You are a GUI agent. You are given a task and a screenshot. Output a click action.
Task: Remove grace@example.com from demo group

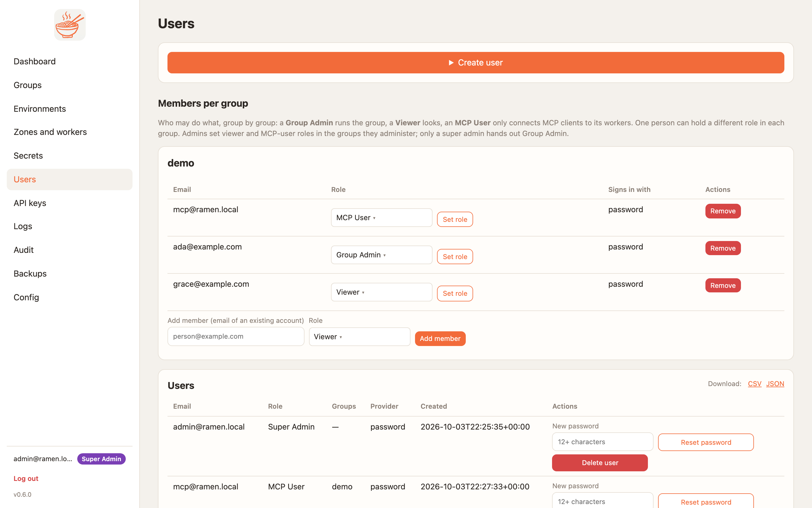(x=723, y=286)
